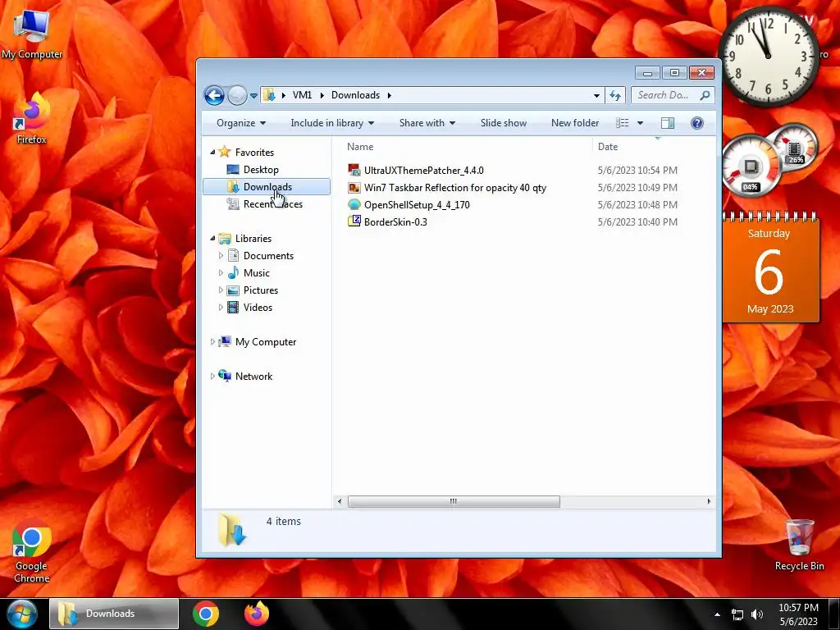Open the Share with menu
The width and height of the screenshot is (840, 630).
pos(427,123)
